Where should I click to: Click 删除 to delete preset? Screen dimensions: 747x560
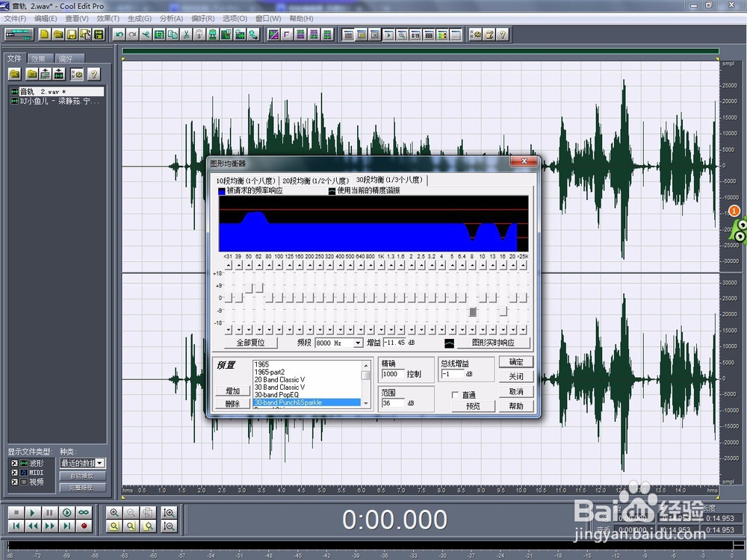click(232, 404)
